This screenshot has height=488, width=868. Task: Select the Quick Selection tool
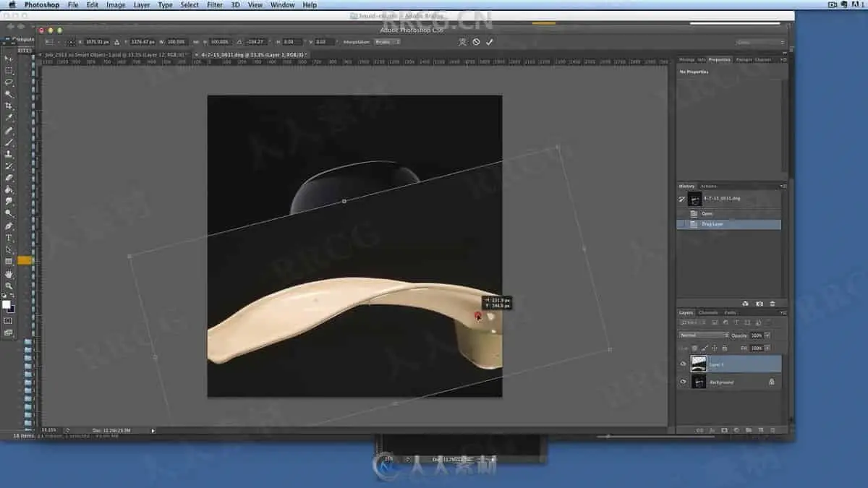coord(9,94)
